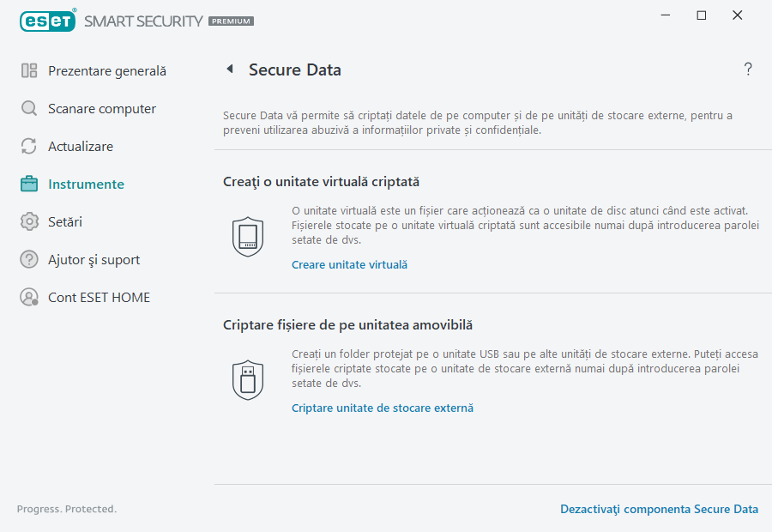This screenshot has width=772, height=532.
Task: Click the Progress. Protected. status text
Action: [x=66, y=509]
